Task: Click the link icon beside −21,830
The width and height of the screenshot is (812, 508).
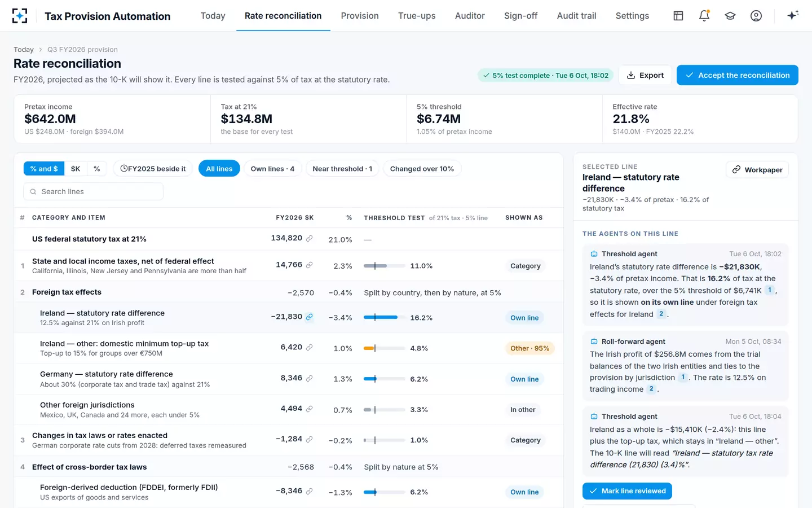Action: 309,317
